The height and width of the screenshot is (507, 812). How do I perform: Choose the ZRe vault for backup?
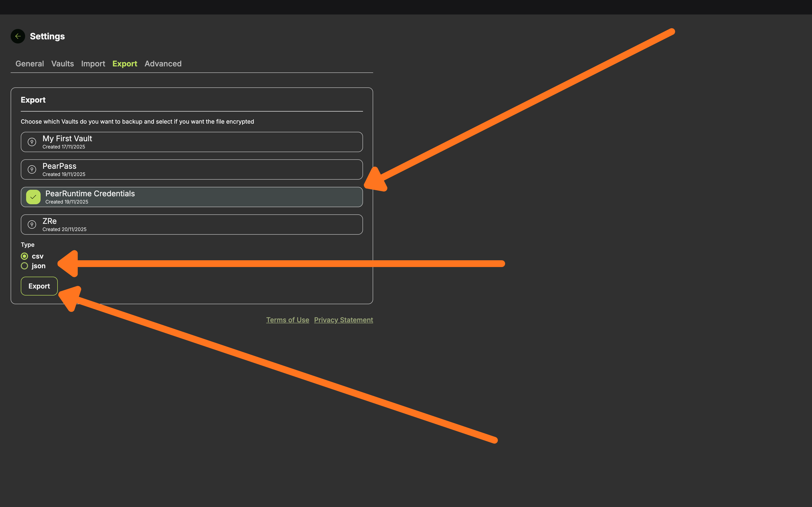click(x=201, y=224)
